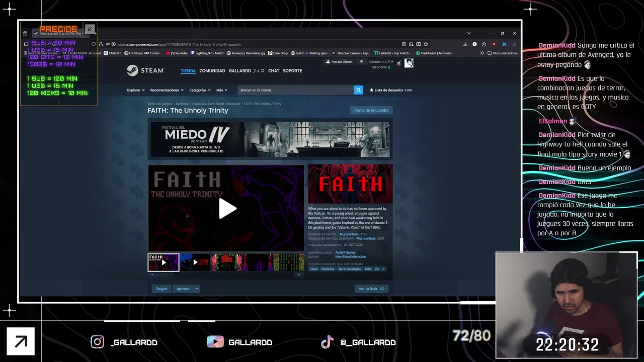Click the address bar padlock icon
The height and width of the screenshot is (362, 644).
[100, 44]
